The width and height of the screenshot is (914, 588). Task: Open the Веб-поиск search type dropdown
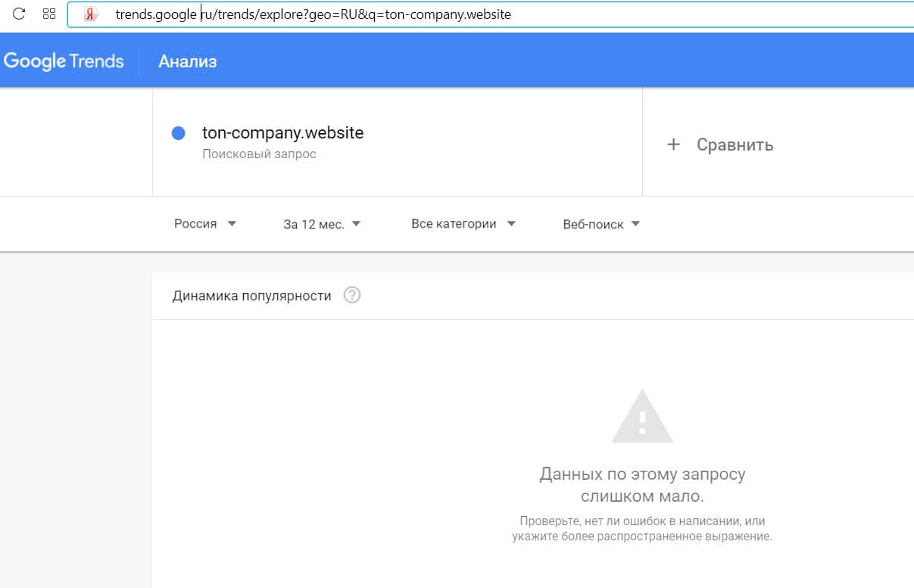[601, 224]
